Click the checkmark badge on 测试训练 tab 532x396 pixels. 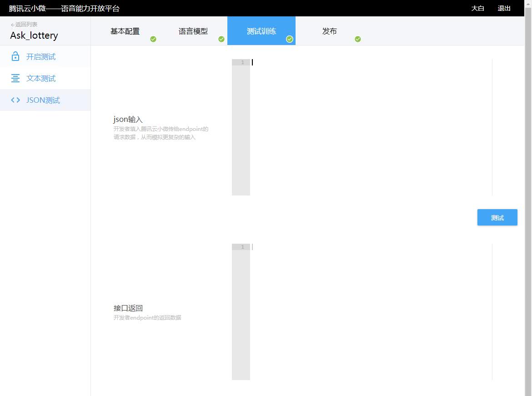point(290,39)
